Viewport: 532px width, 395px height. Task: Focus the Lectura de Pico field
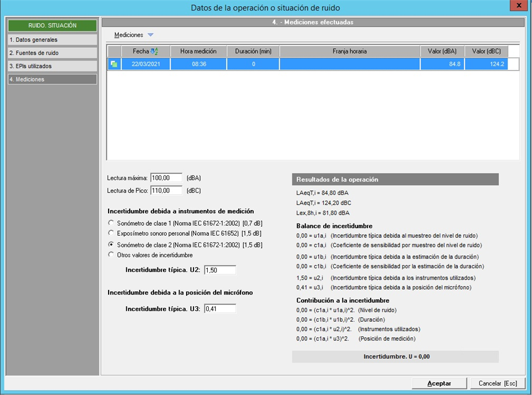166,191
